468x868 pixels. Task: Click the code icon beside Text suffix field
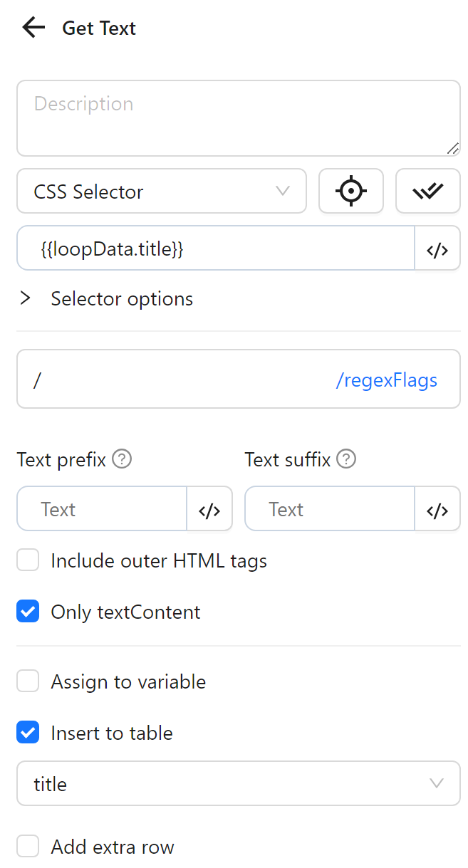pos(437,508)
